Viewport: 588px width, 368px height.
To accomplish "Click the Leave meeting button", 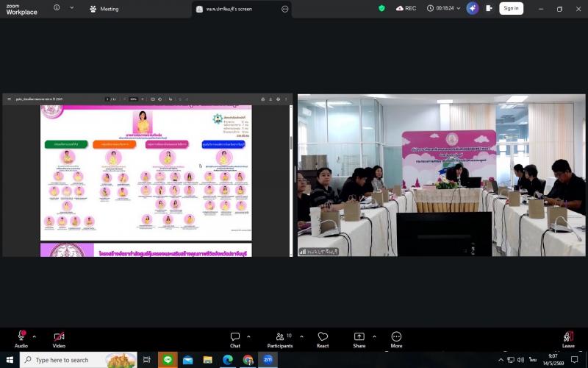I will (x=568, y=339).
